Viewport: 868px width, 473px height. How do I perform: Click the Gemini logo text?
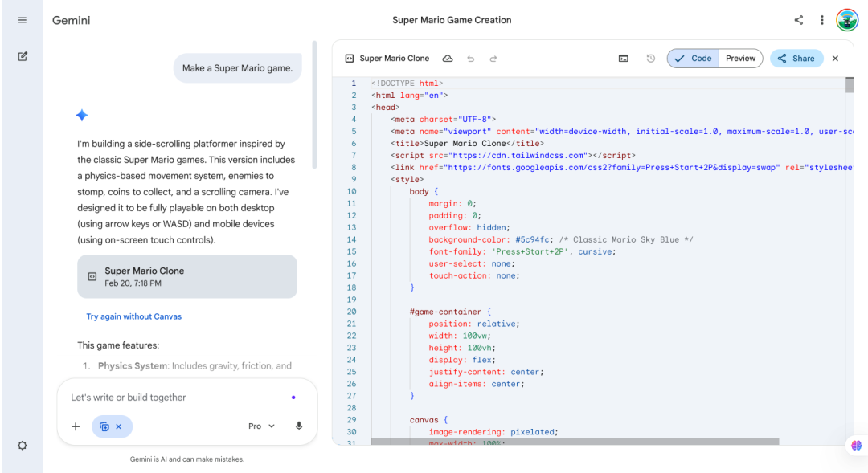pos(71,20)
